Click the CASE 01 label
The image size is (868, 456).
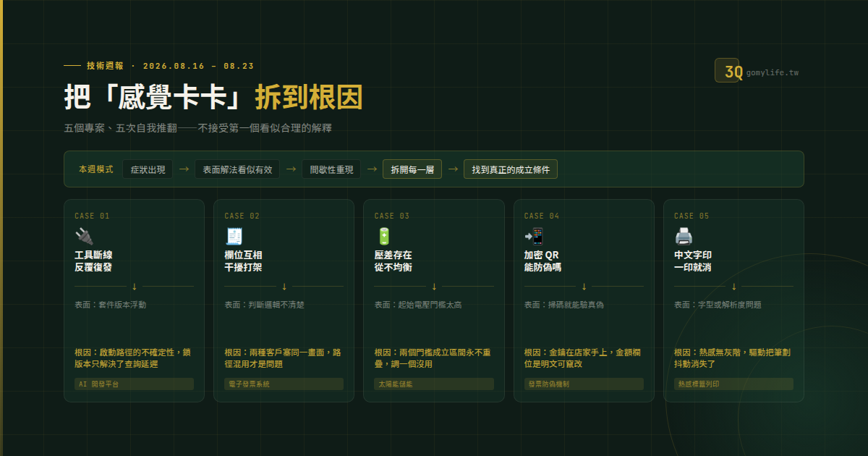93,216
